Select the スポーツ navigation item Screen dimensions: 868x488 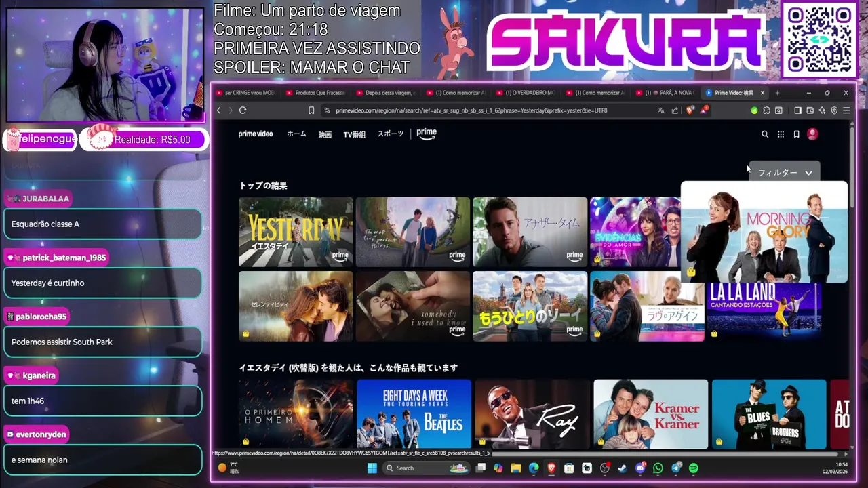391,134
